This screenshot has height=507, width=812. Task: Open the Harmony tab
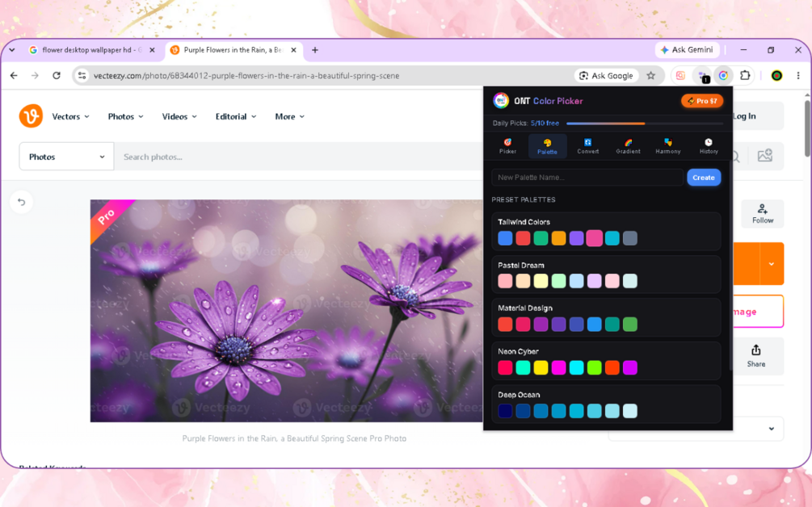coord(668,146)
